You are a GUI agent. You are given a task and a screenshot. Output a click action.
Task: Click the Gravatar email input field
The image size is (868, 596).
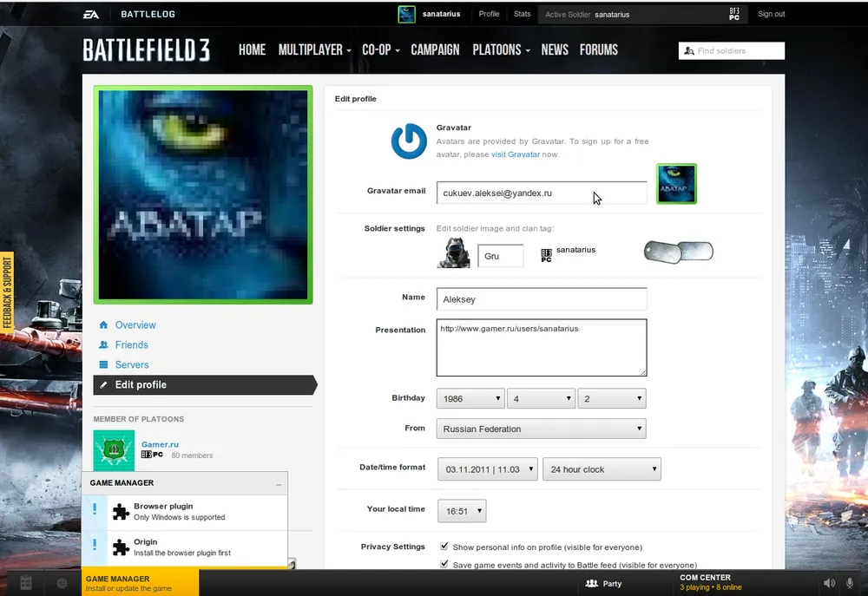pos(542,193)
